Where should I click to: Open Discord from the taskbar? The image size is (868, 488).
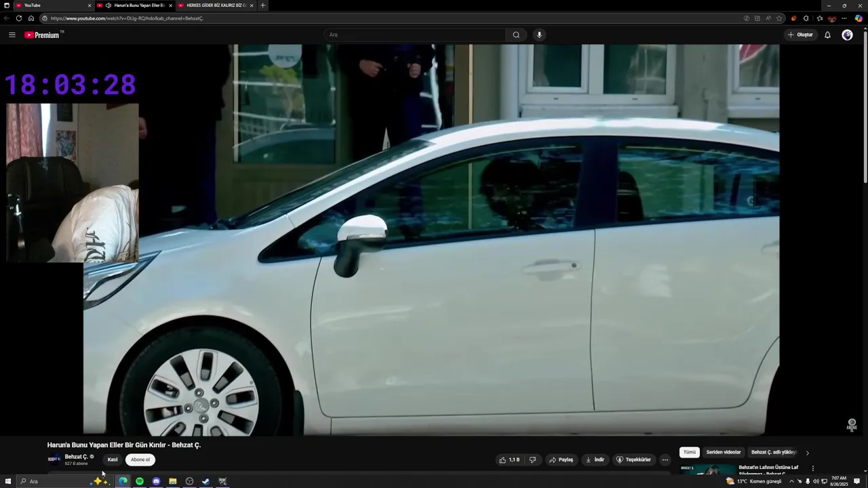point(156,481)
